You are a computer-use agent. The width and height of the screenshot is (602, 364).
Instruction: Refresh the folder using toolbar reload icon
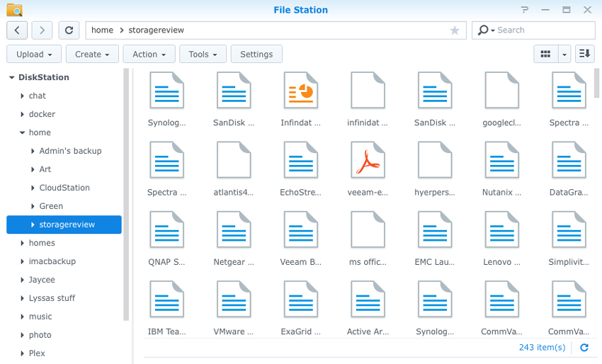pyautogui.click(x=69, y=30)
